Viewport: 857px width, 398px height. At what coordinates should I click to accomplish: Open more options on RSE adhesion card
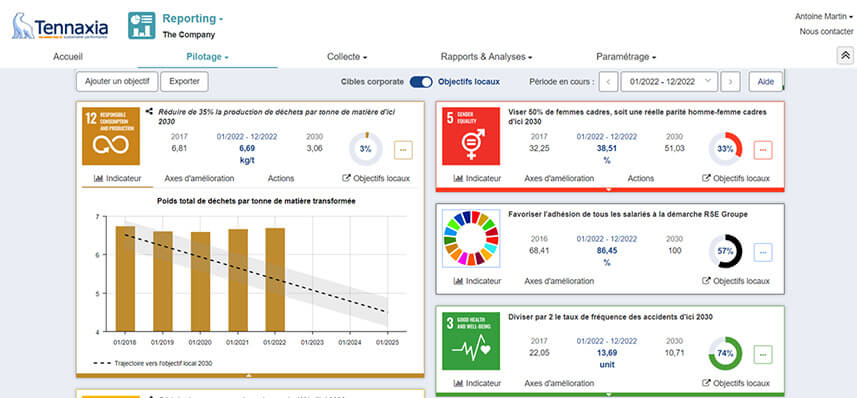[x=763, y=252]
